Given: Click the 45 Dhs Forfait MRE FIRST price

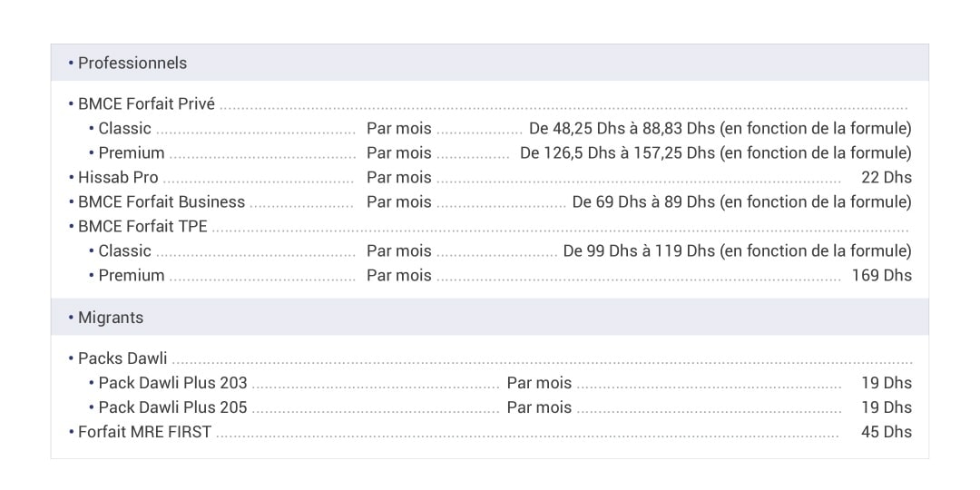Looking at the screenshot, I should [x=887, y=431].
